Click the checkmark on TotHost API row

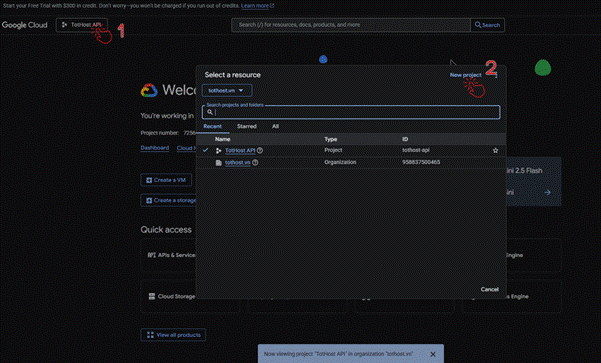tap(205, 150)
